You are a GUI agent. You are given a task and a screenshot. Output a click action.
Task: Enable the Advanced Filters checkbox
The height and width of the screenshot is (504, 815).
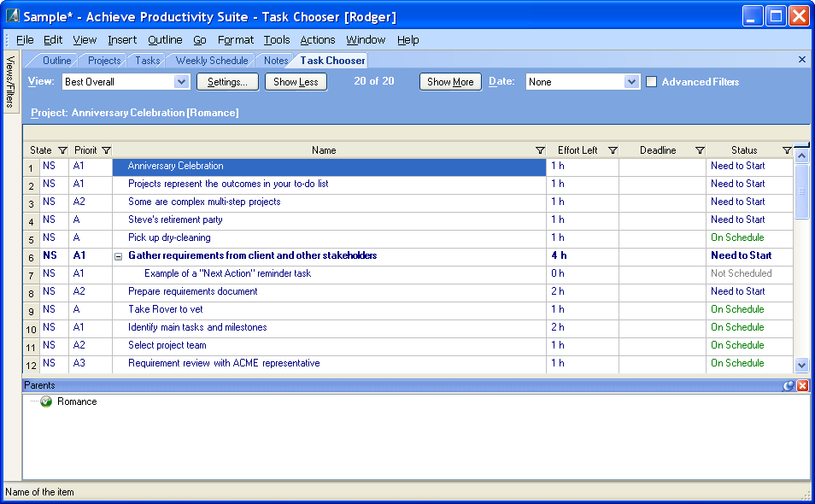651,81
